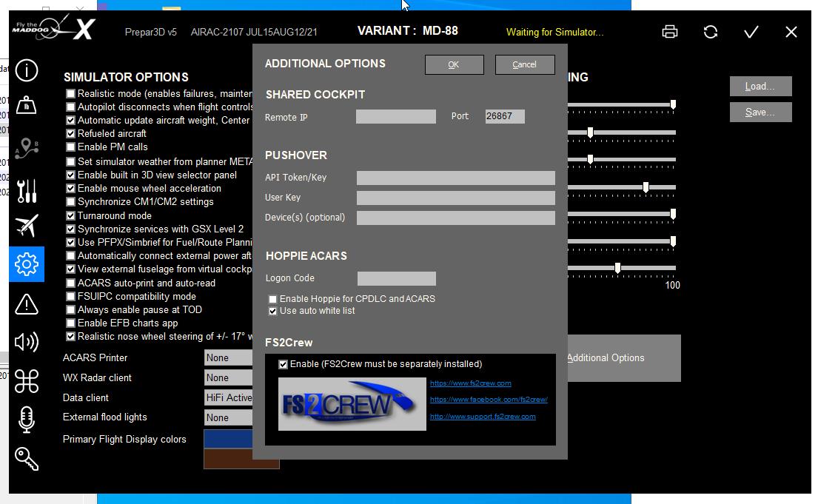Toggle ACARS auto-print and auto-read

point(71,283)
